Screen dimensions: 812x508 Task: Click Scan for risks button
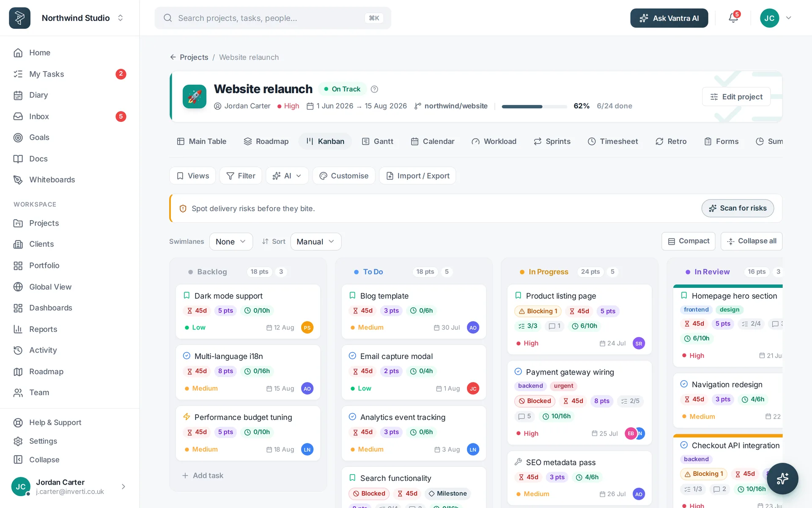coord(738,208)
